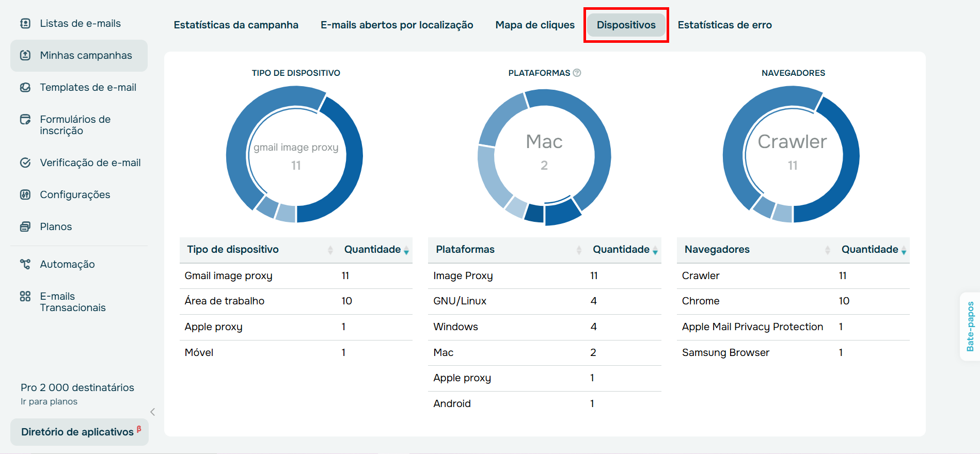Open Formulários de inscrição menu item
Image resolution: width=980 pixels, height=454 pixels.
tap(79, 125)
